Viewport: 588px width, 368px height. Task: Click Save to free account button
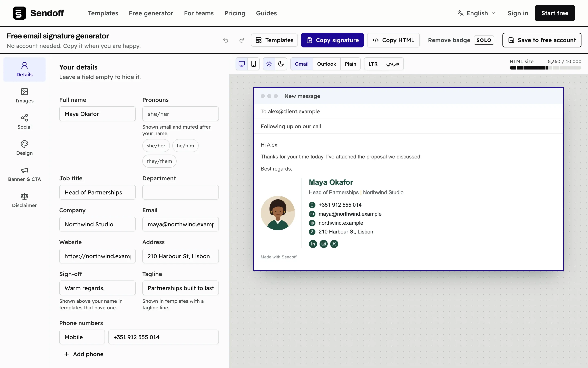click(542, 40)
